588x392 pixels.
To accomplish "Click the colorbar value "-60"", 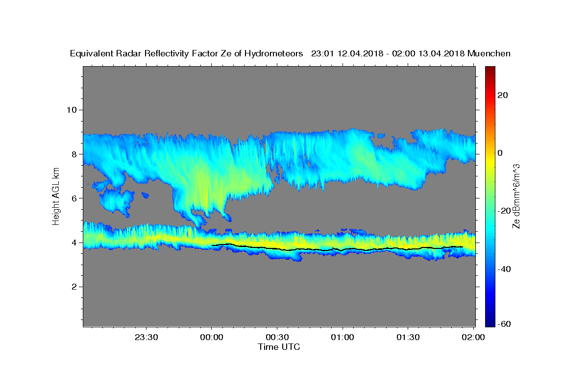I will [x=504, y=324].
